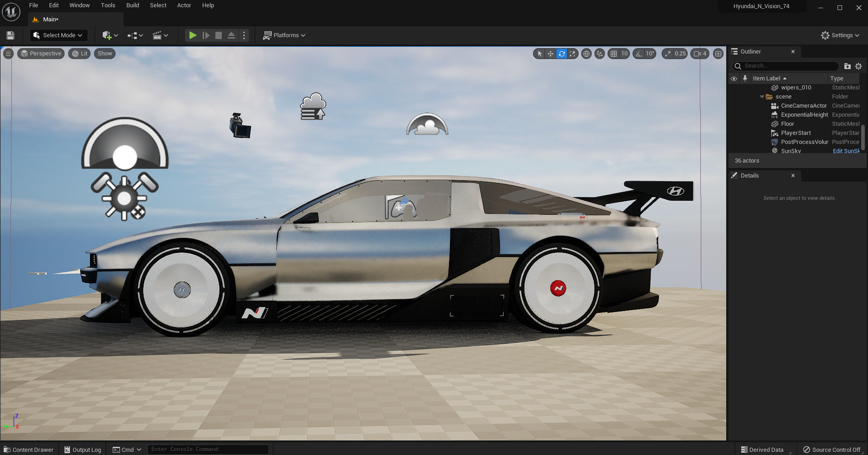
Task: Focus the Outliner search field
Action: [785, 66]
